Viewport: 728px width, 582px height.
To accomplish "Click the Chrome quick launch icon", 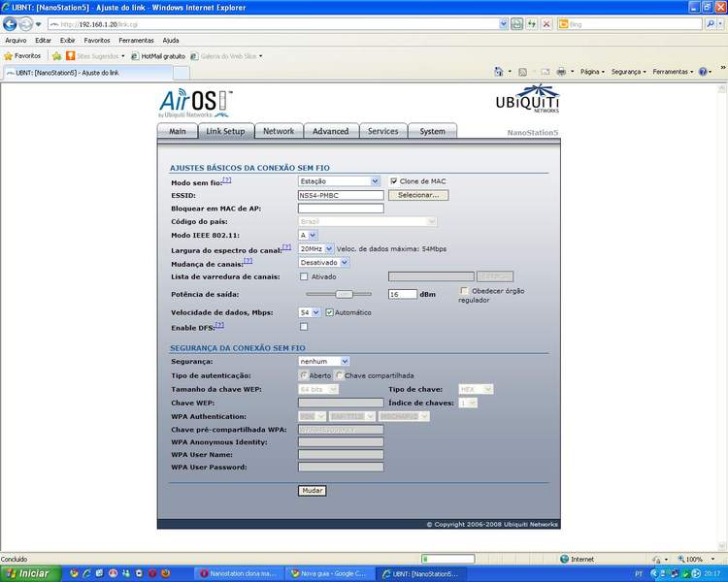I will click(74, 573).
